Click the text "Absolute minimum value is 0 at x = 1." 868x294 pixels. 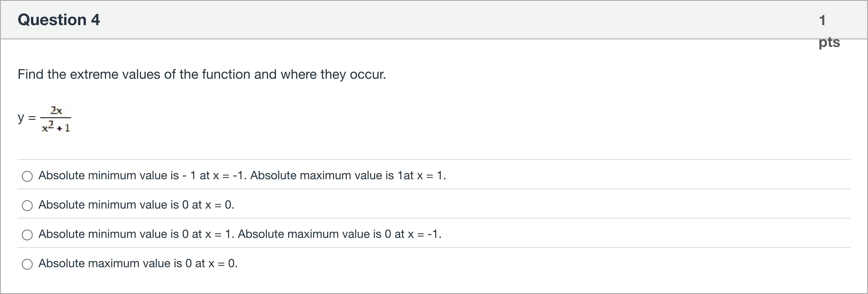point(136,234)
